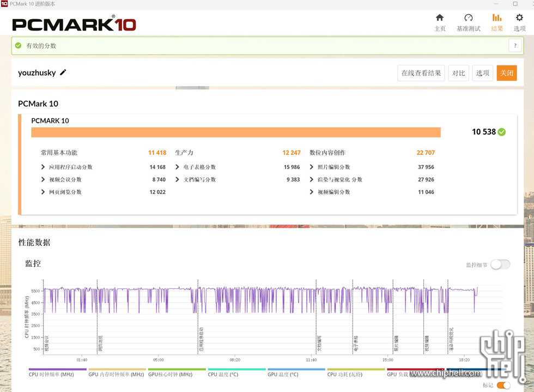Select GPU 温度 (°C) legend item
This screenshot has width=534, height=392.
(x=296, y=373)
